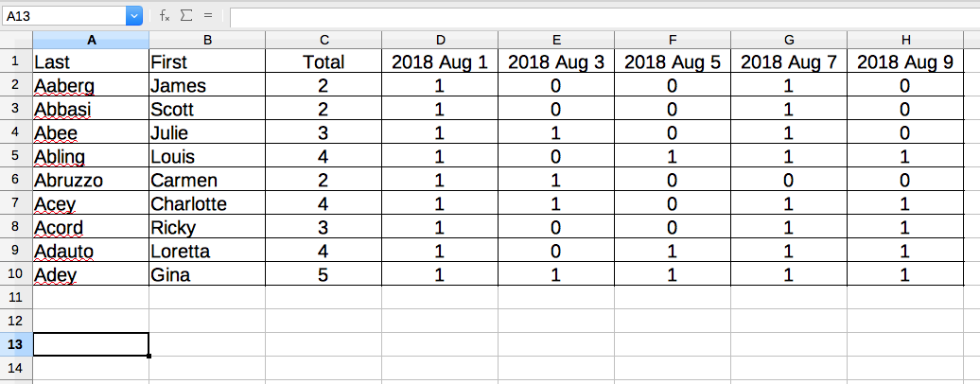
Task: Select the 2018 Aug 5 header cell
Action: (673, 61)
